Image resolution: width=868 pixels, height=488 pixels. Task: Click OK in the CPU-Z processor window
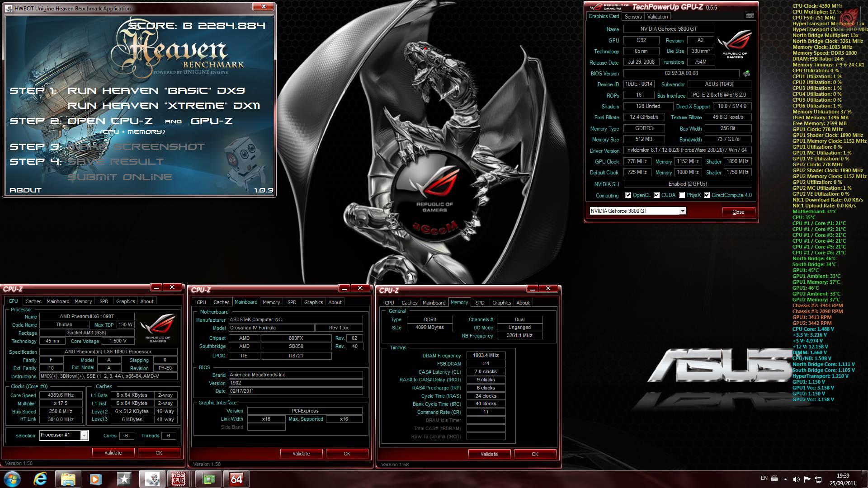pos(159,453)
